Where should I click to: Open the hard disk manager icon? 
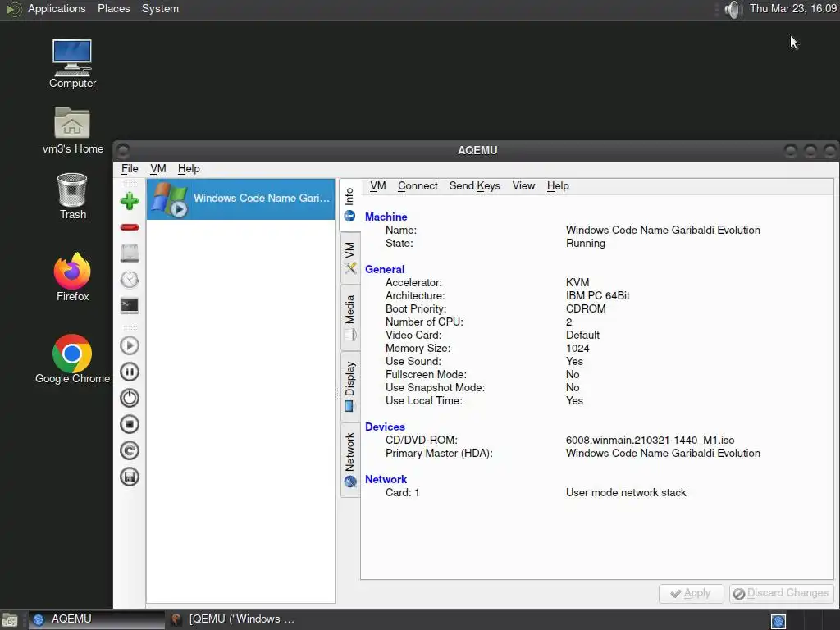click(129, 253)
